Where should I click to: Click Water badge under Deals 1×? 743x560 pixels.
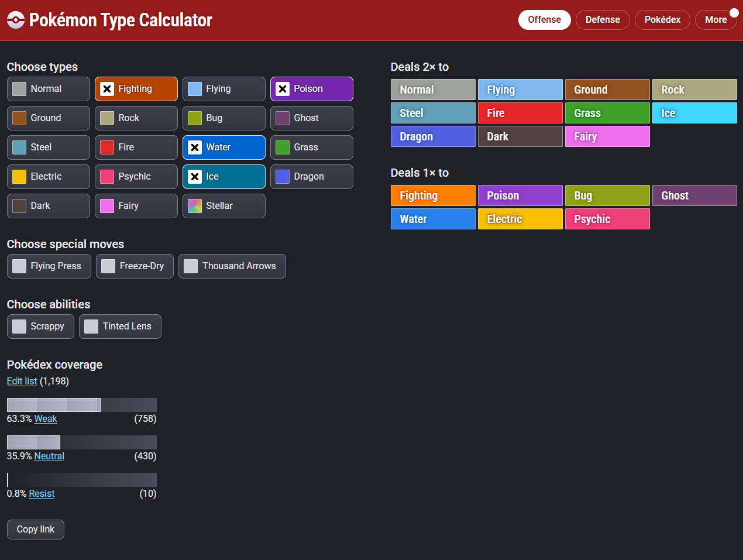433,219
